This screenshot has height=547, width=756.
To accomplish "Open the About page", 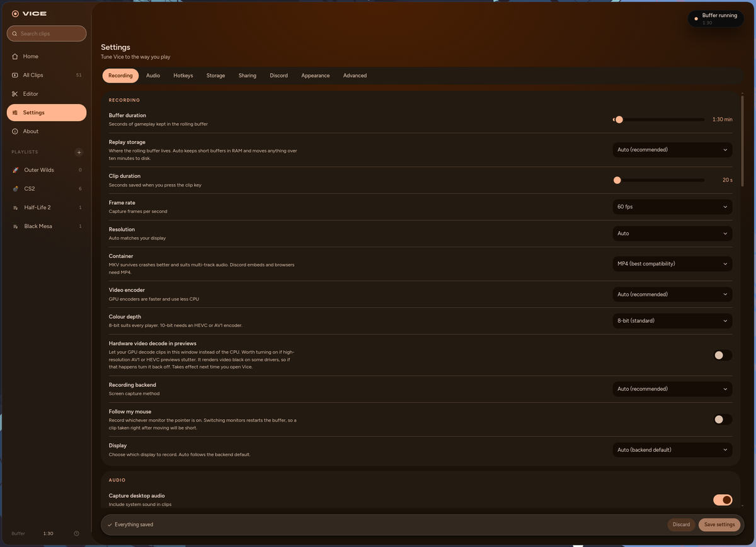I will (47, 131).
